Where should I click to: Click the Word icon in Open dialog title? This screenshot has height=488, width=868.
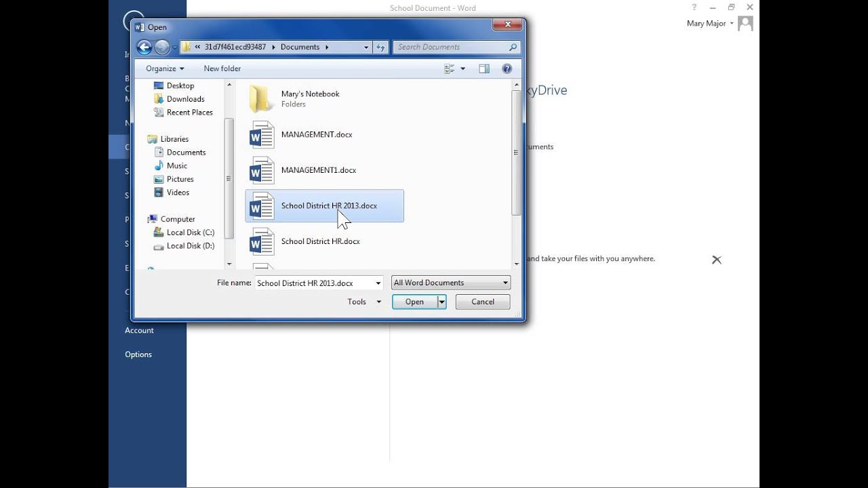click(140, 27)
